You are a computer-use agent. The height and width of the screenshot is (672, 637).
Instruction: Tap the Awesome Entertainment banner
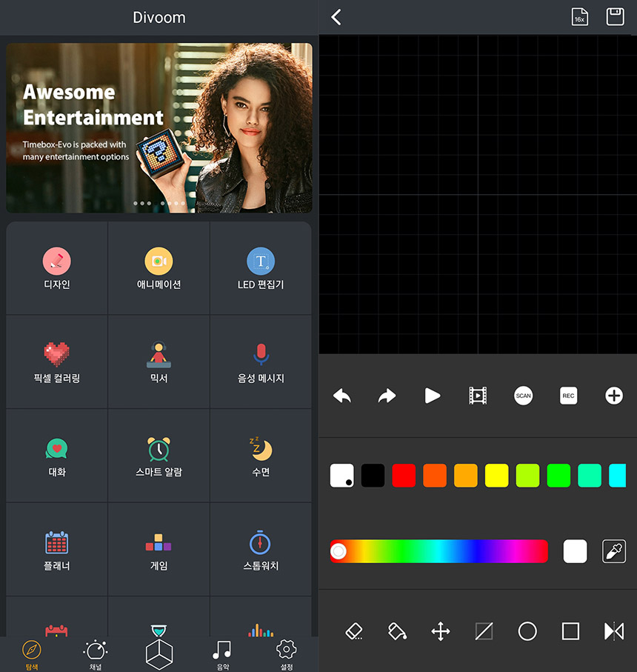tap(159, 127)
